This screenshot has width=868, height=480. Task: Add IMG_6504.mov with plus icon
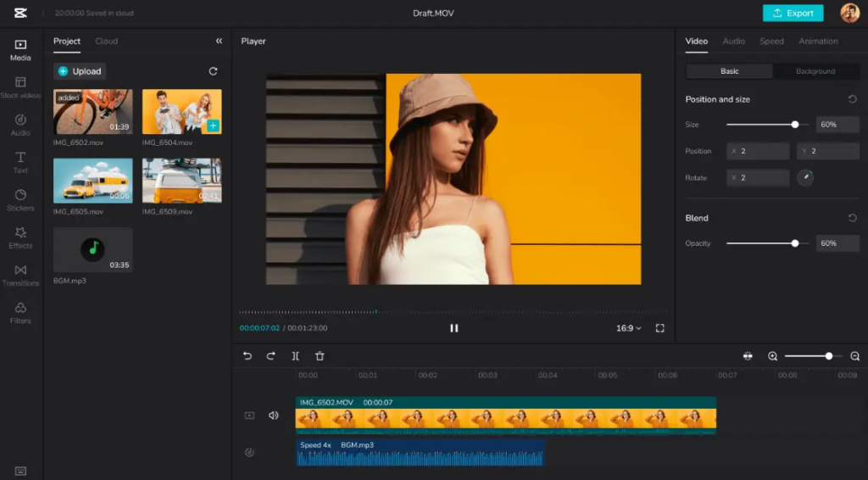(213, 126)
